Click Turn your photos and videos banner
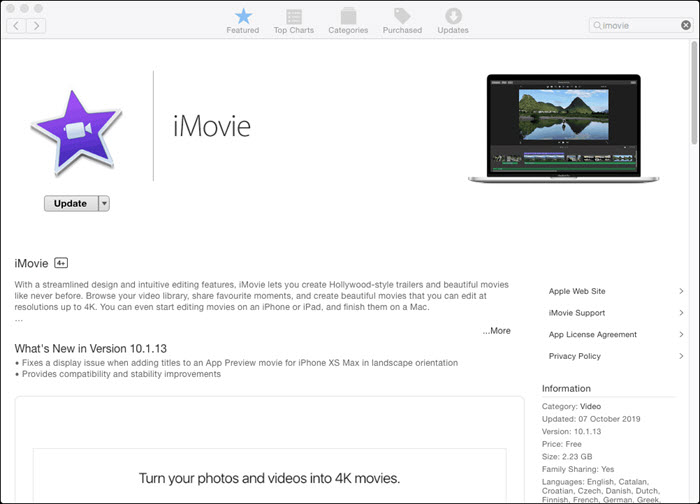 click(269, 479)
